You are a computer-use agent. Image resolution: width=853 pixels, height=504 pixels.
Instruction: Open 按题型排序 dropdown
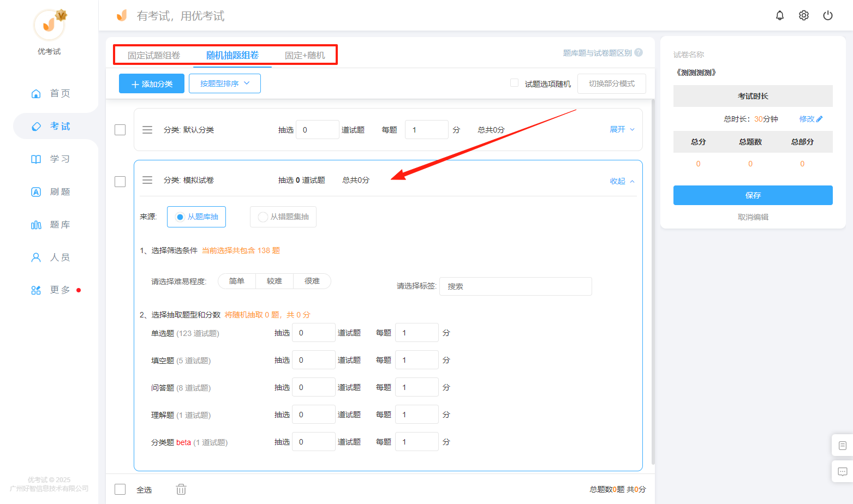[225, 83]
